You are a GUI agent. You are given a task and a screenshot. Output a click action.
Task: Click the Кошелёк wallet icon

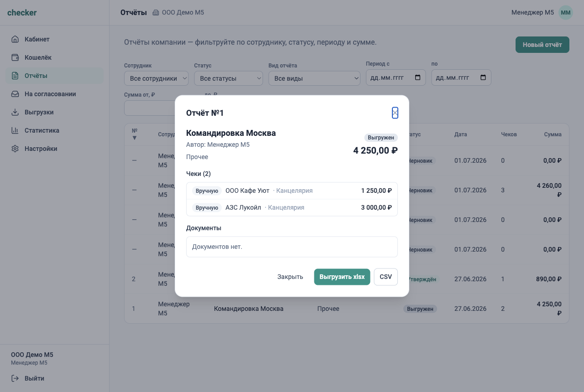click(x=15, y=57)
